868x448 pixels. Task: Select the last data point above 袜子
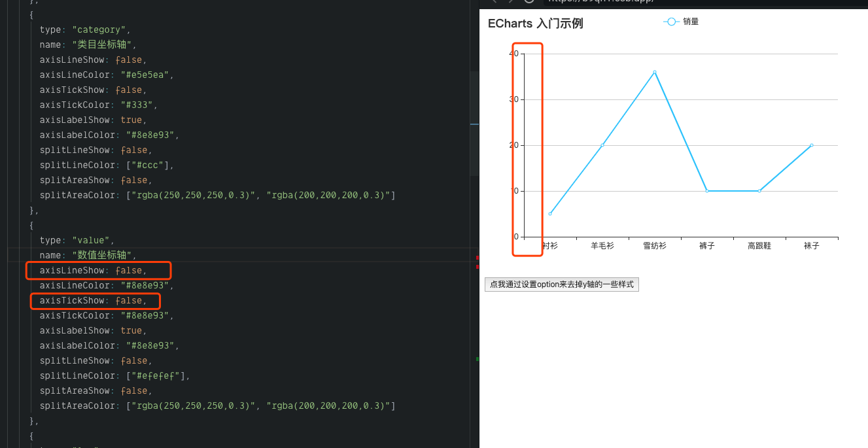click(811, 145)
